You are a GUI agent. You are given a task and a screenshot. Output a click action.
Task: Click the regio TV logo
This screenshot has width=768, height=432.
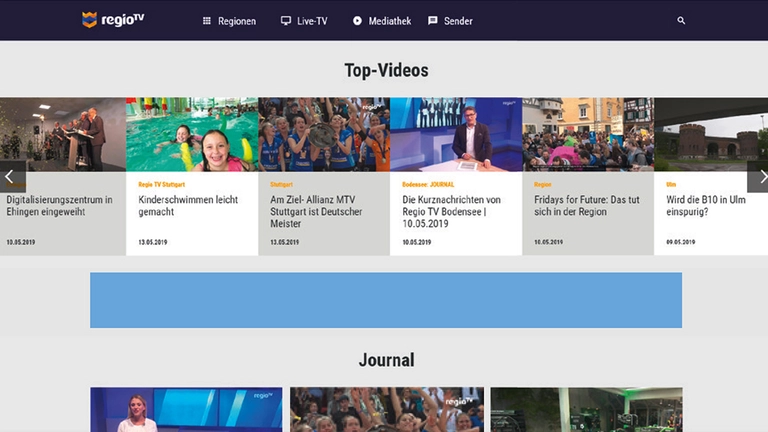pos(112,20)
